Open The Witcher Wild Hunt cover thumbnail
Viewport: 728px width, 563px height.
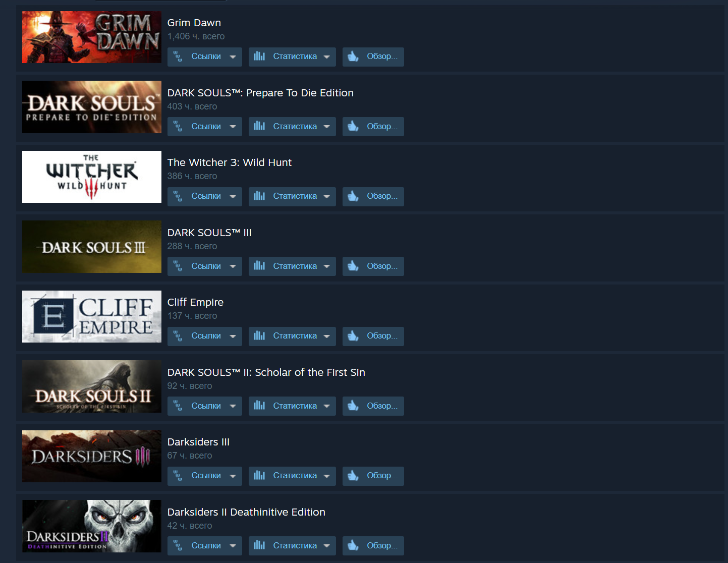pyautogui.click(x=92, y=177)
